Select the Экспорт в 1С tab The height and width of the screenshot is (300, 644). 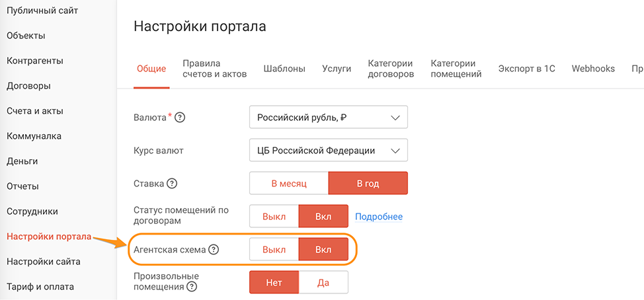(x=526, y=69)
